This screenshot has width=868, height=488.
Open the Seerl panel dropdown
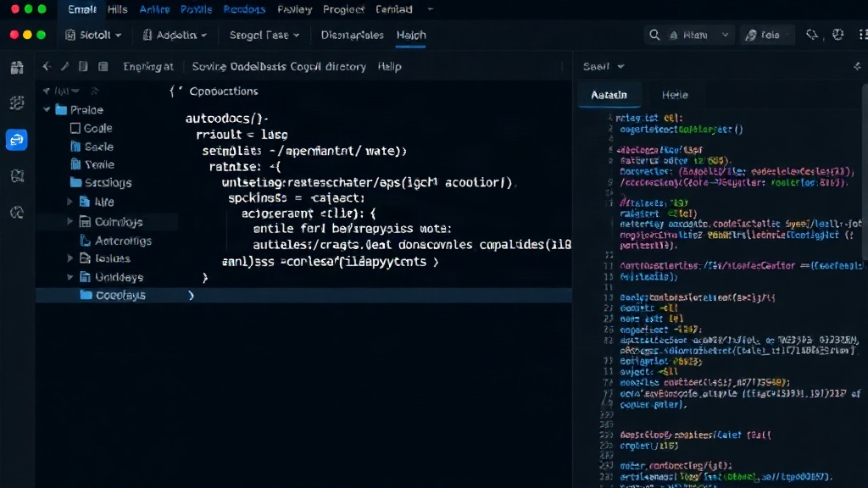click(x=620, y=66)
